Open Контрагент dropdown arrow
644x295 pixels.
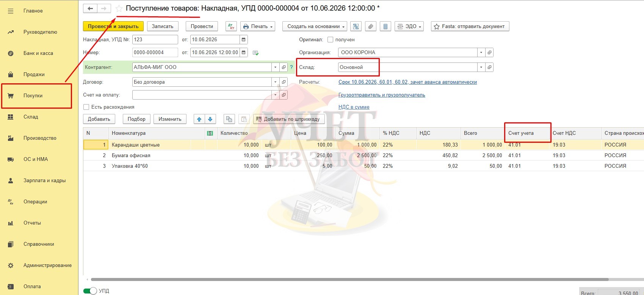click(275, 67)
